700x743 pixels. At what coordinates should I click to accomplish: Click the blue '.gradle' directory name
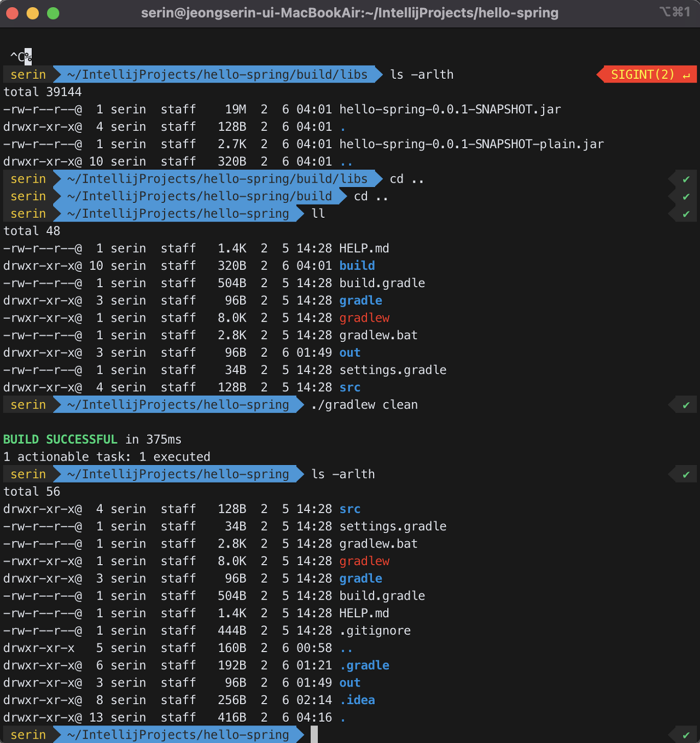364,665
